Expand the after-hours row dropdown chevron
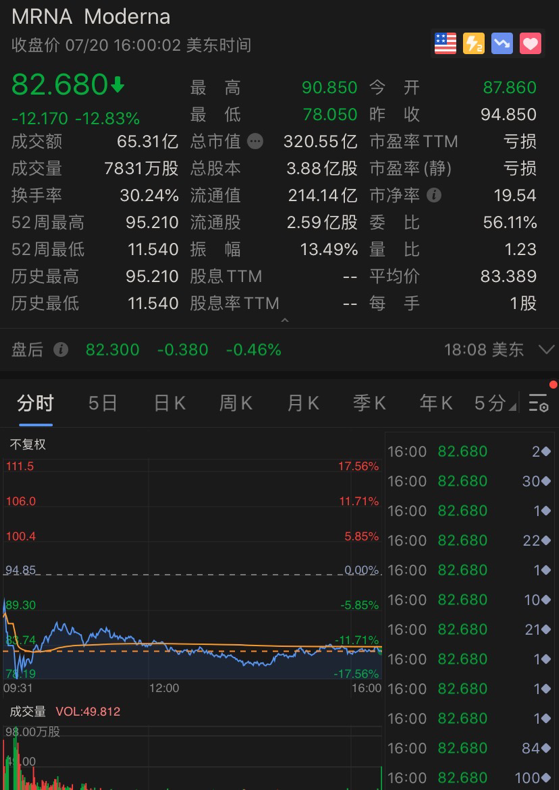559x790 pixels. [546, 349]
